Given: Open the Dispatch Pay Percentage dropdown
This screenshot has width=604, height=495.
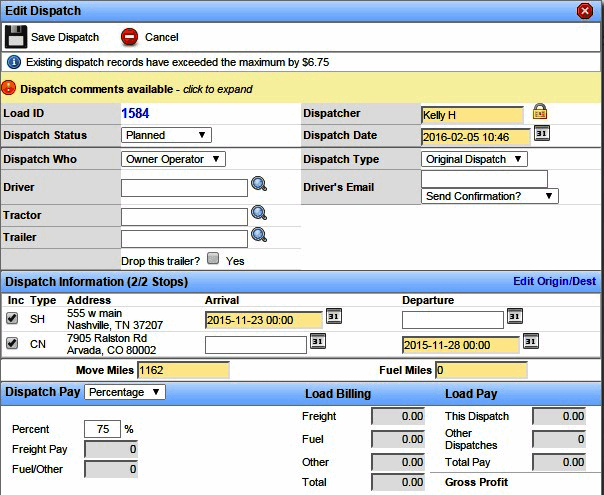Looking at the screenshot, I should [x=125, y=393].
